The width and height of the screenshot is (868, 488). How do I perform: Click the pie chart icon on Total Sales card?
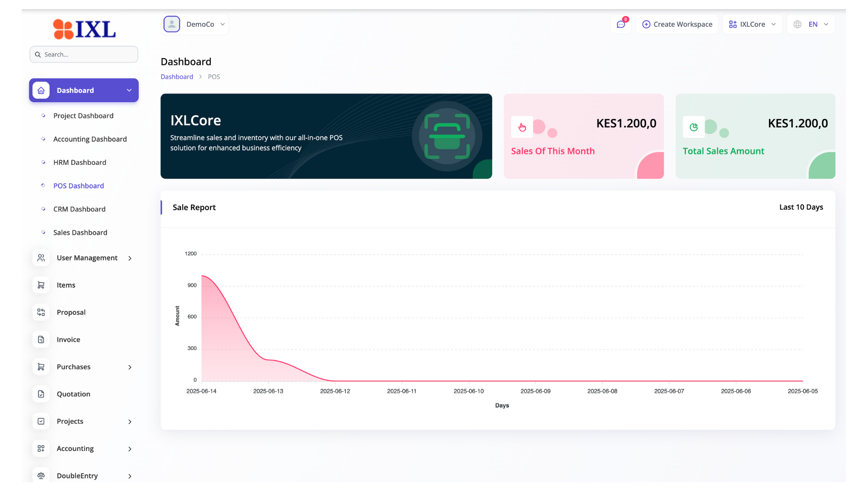tap(693, 127)
